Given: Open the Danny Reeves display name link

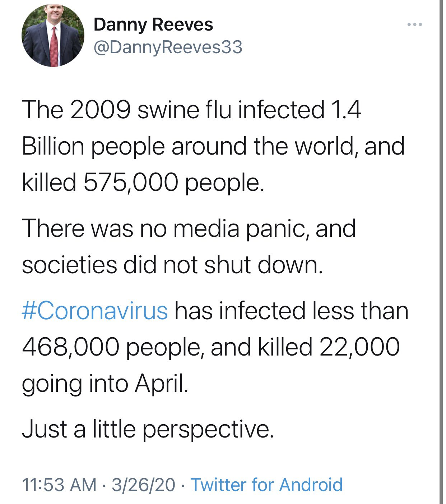Looking at the screenshot, I should point(153,25).
